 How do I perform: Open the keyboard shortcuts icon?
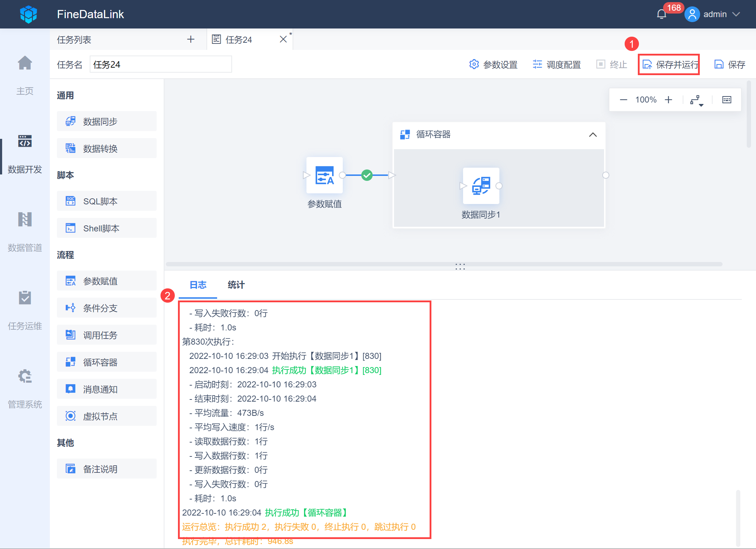click(726, 100)
